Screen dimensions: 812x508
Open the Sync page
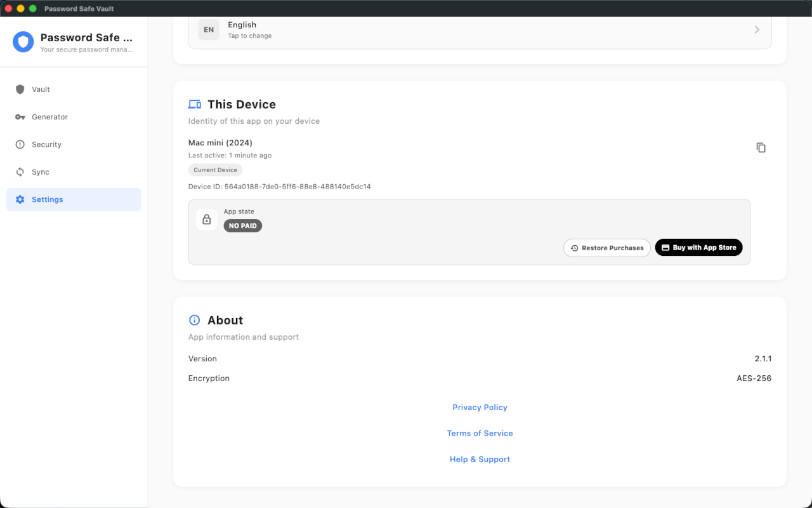(x=74, y=172)
